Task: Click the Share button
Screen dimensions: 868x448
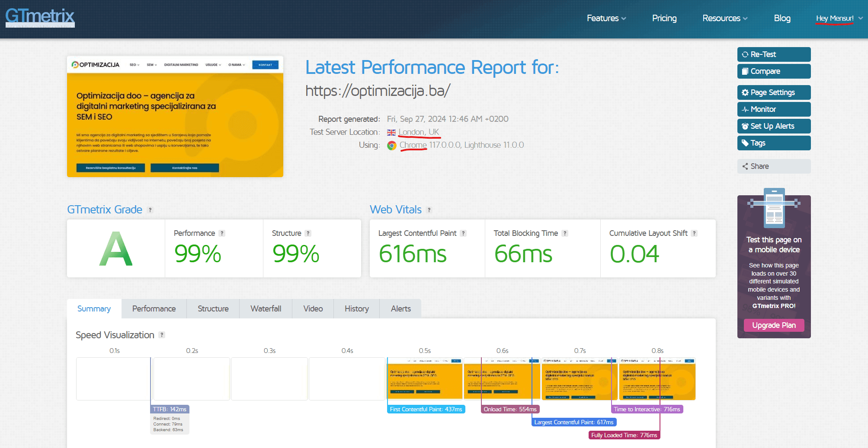Action: [x=774, y=166]
